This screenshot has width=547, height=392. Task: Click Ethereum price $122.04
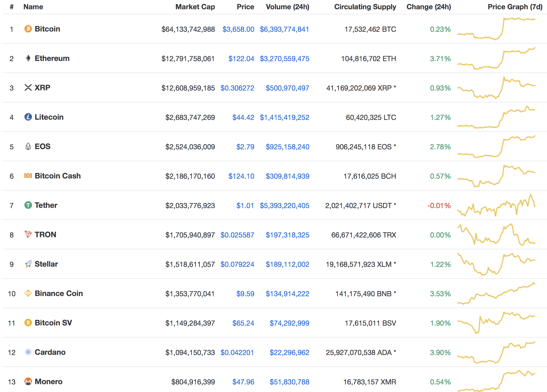coord(241,59)
